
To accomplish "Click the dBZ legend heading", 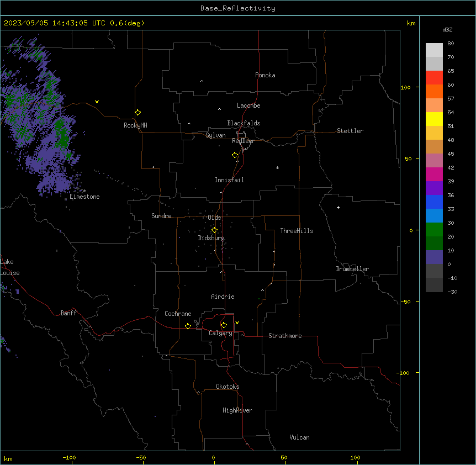I will pyautogui.click(x=447, y=30).
